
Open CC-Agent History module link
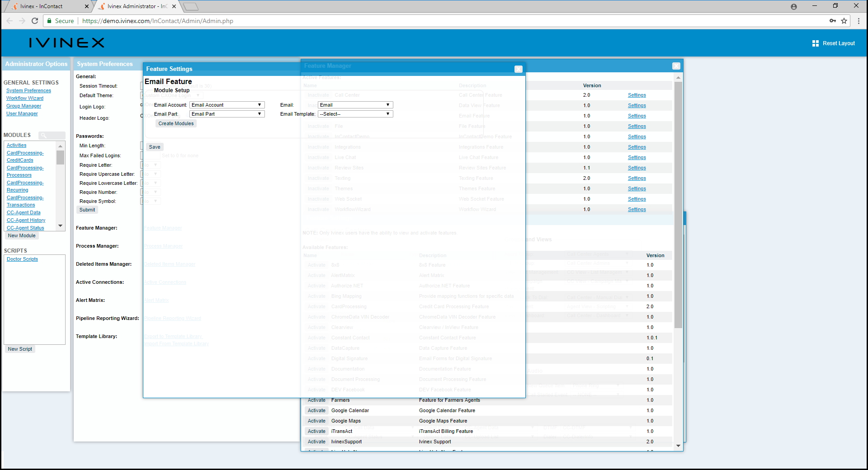pyautogui.click(x=26, y=220)
